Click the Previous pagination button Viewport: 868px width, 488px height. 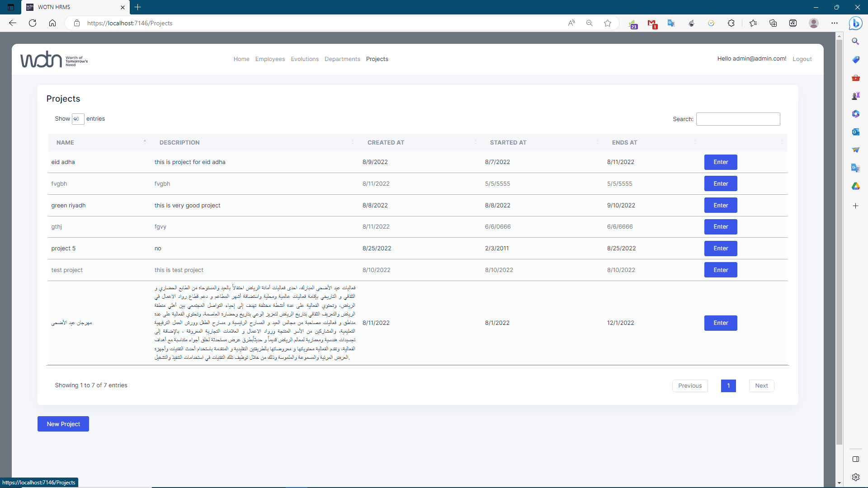coord(690,386)
